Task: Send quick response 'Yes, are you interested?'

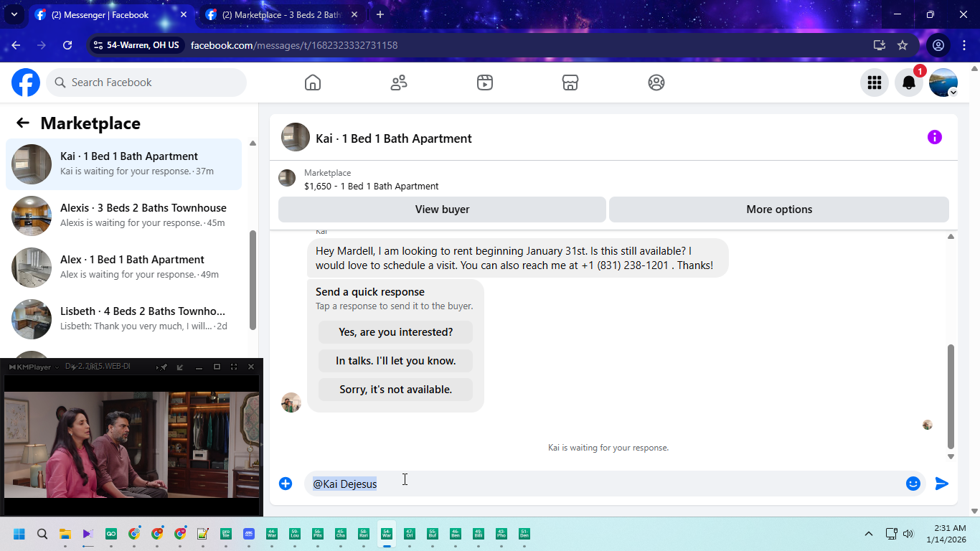Action: point(395,332)
